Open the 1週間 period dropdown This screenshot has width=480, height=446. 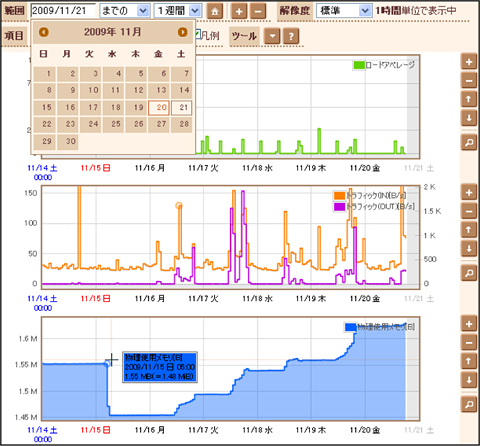point(178,11)
